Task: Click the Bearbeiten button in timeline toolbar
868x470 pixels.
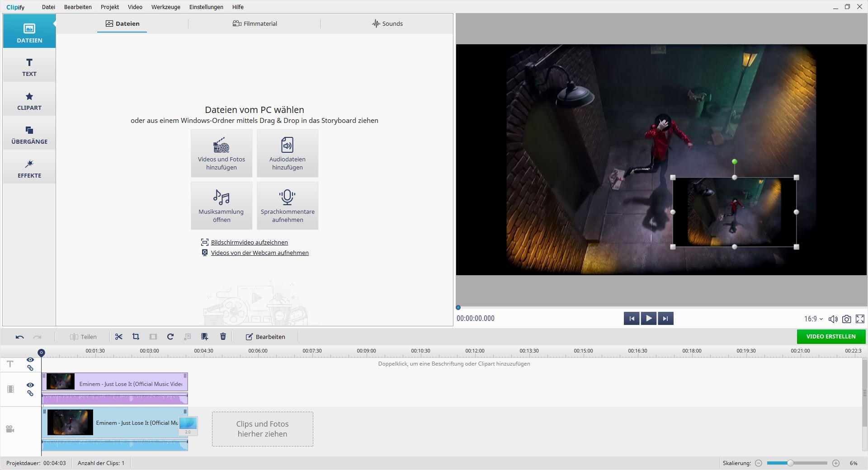Action: coord(265,337)
